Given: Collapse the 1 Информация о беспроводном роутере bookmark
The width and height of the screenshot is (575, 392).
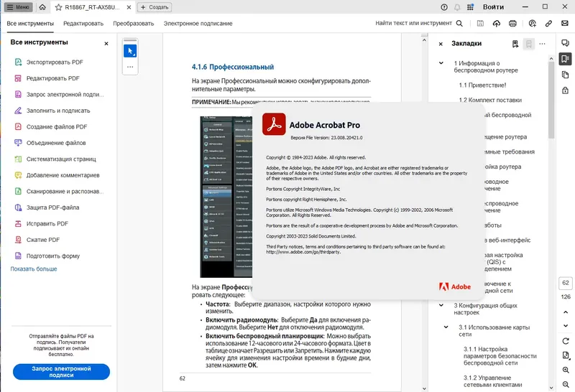Looking at the screenshot, I should point(441,63).
